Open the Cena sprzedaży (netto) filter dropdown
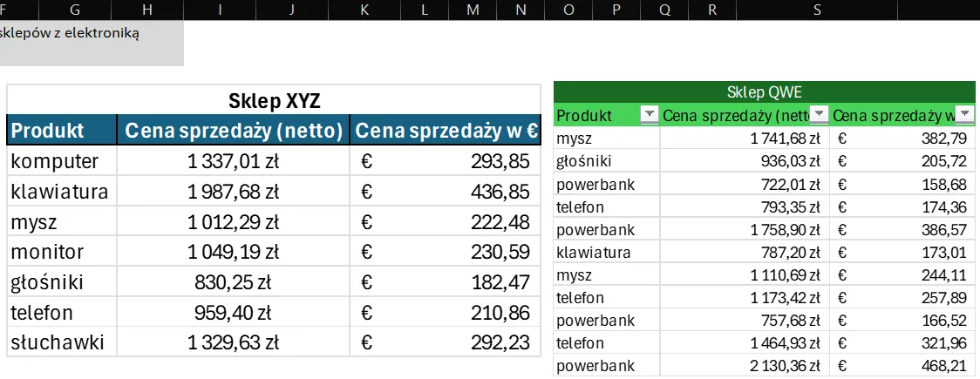The image size is (980, 379). pyautogui.click(x=820, y=115)
